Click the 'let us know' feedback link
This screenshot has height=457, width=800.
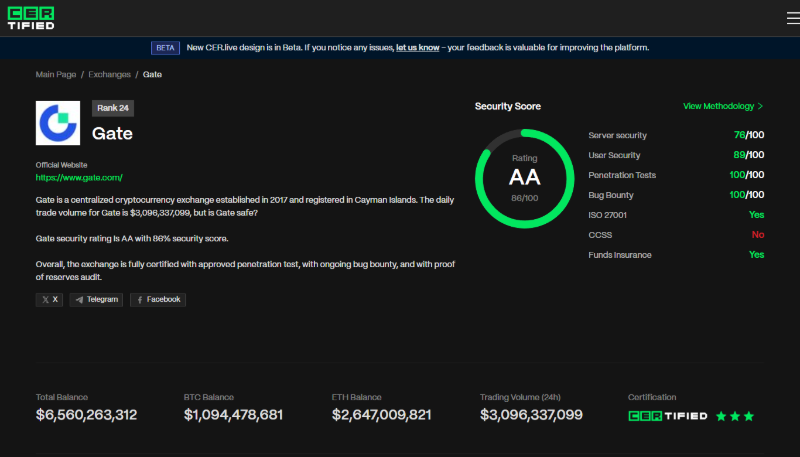tap(417, 47)
